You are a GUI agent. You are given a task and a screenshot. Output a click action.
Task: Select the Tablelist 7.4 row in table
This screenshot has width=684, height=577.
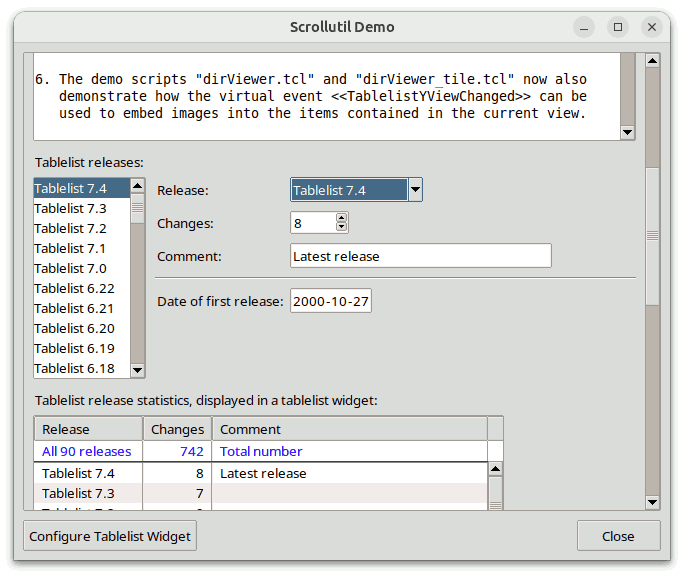click(x=88, y=473)
